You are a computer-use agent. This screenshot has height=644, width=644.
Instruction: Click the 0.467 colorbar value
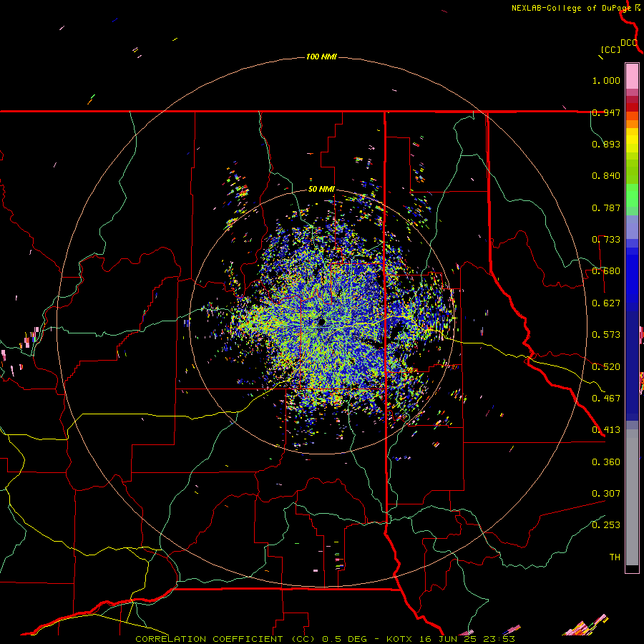coord(606,399)
